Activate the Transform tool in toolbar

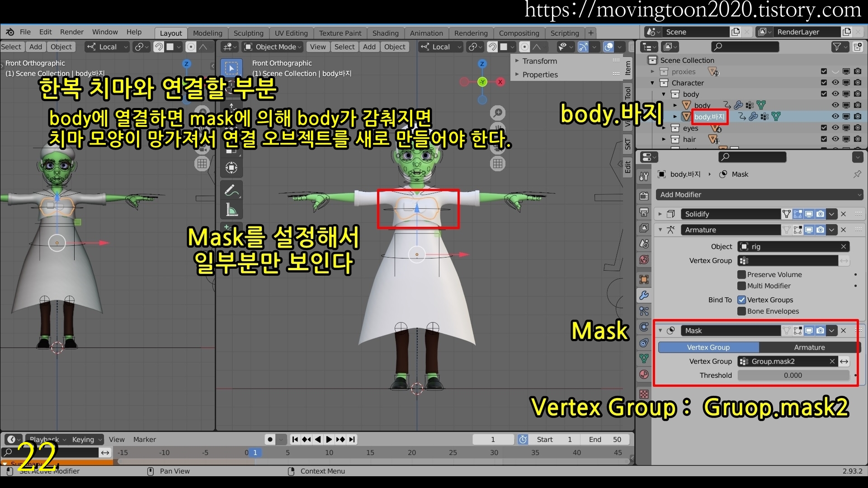231,168
